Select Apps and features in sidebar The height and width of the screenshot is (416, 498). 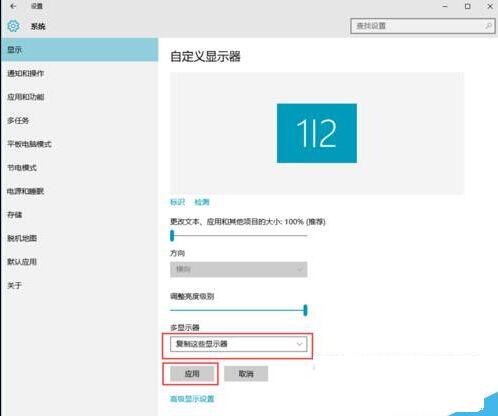(x=26, y=97)
